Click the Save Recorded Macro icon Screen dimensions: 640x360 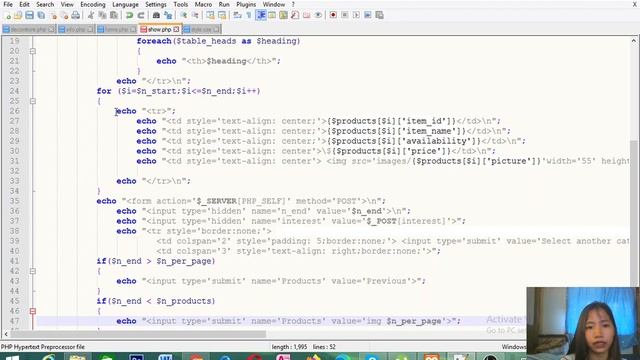pyautogui.click(x=380, y=16)
